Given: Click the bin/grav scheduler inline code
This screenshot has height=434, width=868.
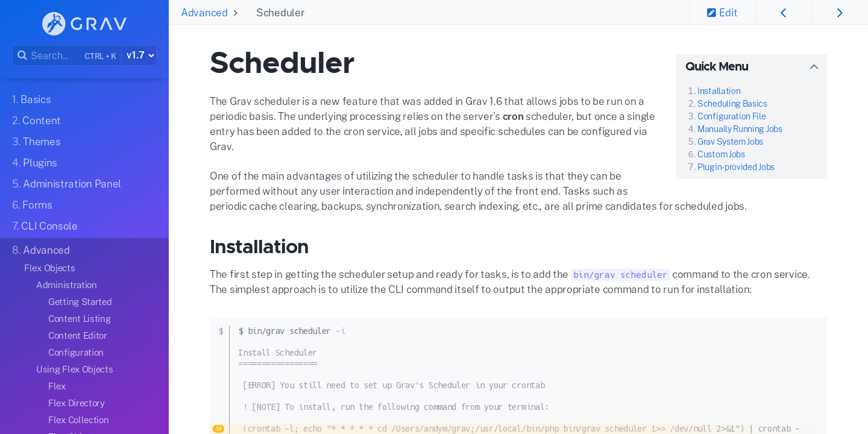Looking at the screenshot, I should [x=620, y=275].
